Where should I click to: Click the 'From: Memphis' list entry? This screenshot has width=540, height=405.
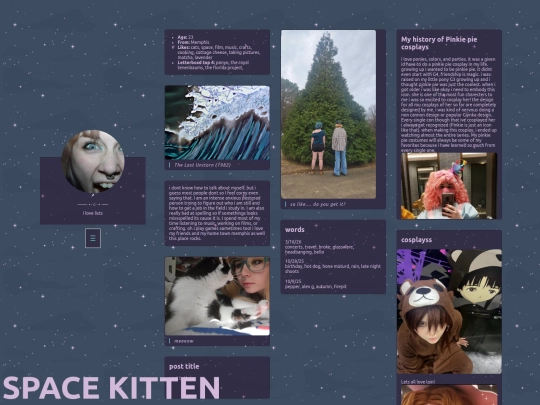click(193, 42)
